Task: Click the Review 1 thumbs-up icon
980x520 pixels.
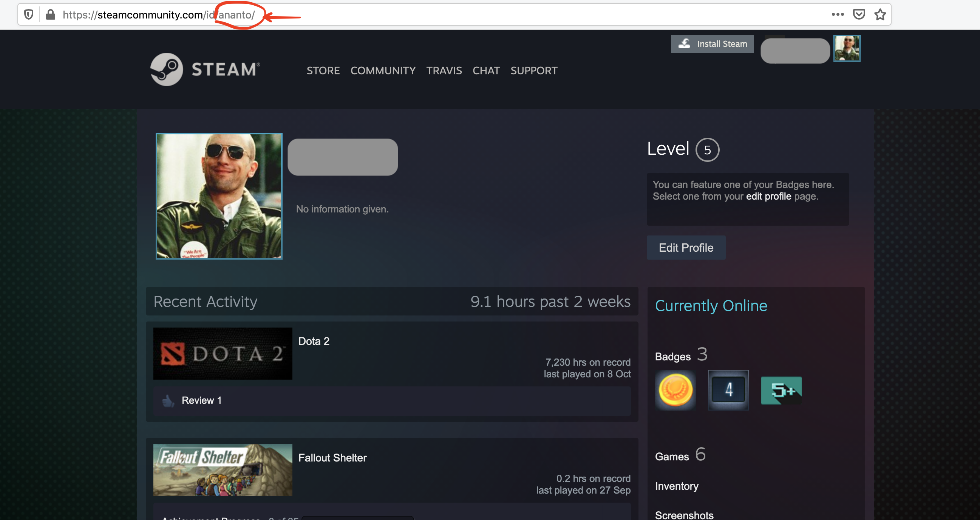Action: click(168, 401)
